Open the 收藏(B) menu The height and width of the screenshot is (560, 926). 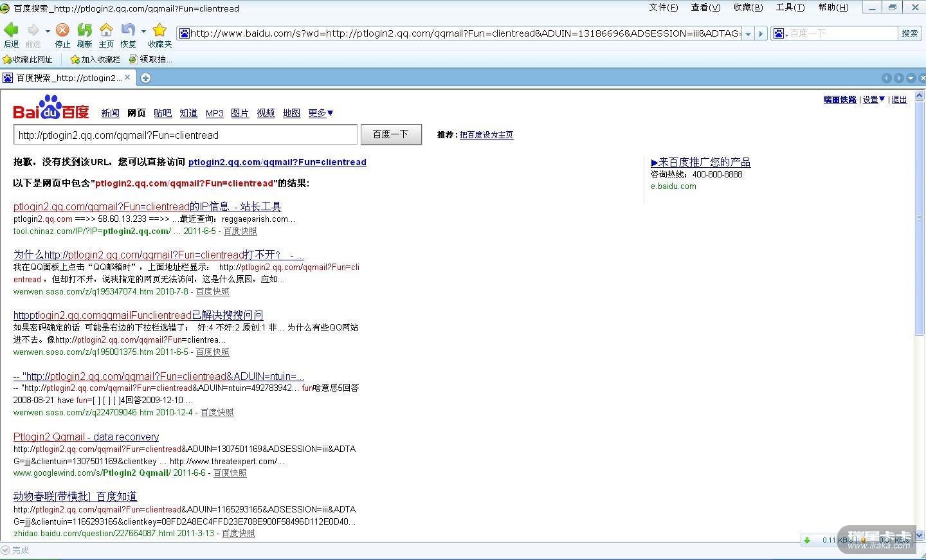tap(748, 8)
